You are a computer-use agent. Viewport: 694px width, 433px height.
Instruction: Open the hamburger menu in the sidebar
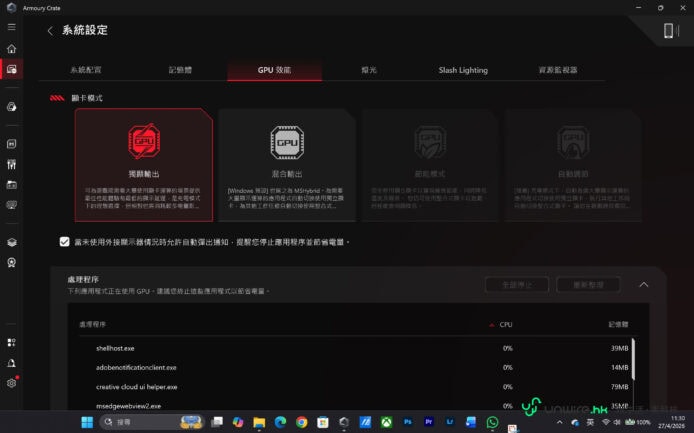click(12, 27)
